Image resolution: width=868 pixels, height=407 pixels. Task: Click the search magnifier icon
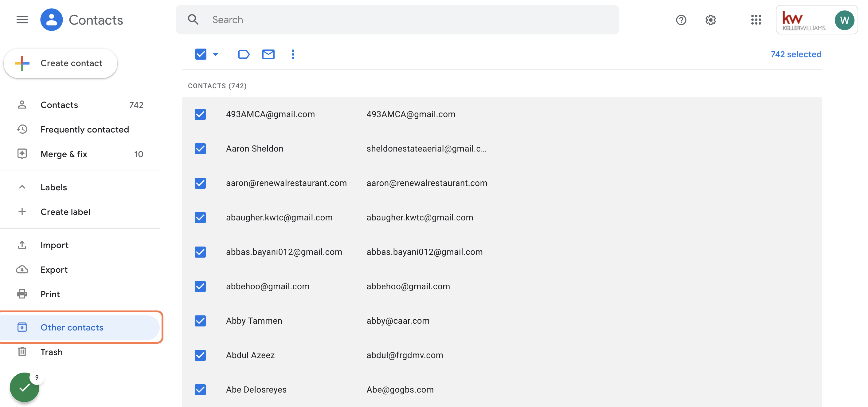pyautogui.click(x=194, y=20)
